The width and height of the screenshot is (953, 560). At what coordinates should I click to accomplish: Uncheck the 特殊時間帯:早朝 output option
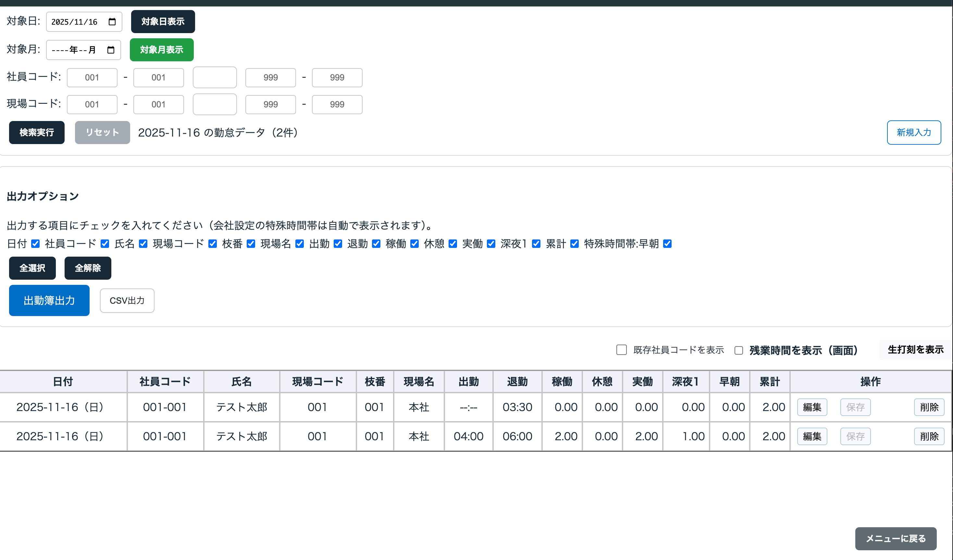tap(667, 244)
